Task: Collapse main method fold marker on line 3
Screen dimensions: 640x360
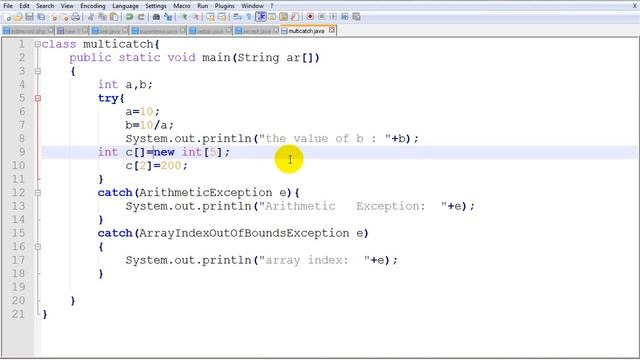Action: pyautogui.click(x=38, y=71)
